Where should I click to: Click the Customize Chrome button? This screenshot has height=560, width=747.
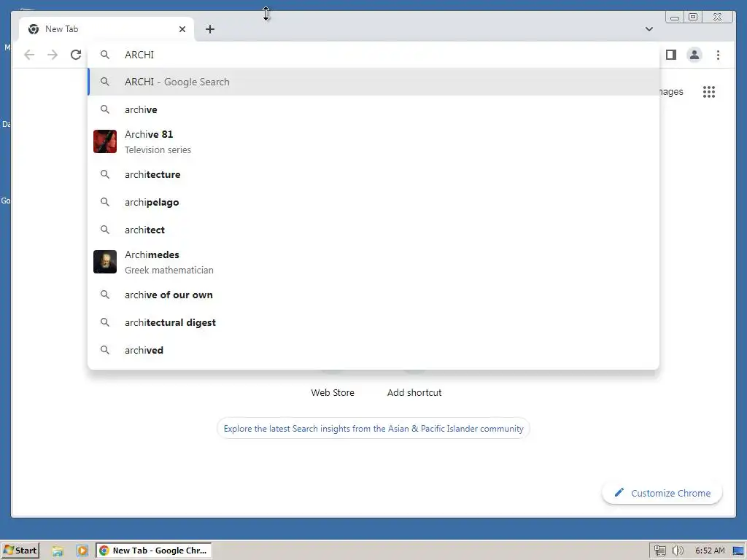pos(662,494)
